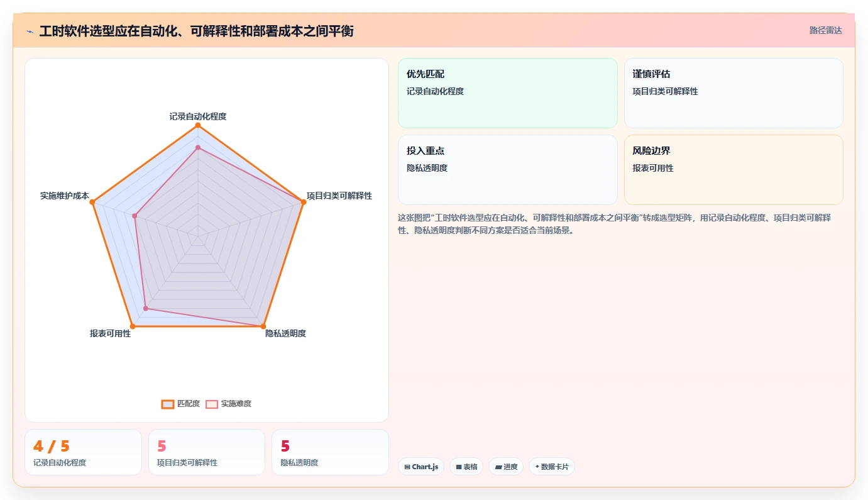Click pink data point on 记录自动化程度 axis

point(198,148)
